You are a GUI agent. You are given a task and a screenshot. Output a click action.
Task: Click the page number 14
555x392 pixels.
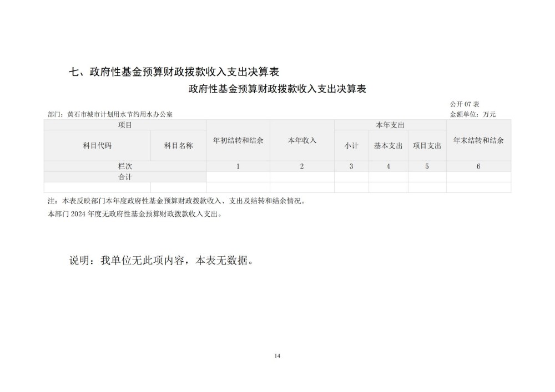[277, 355]
